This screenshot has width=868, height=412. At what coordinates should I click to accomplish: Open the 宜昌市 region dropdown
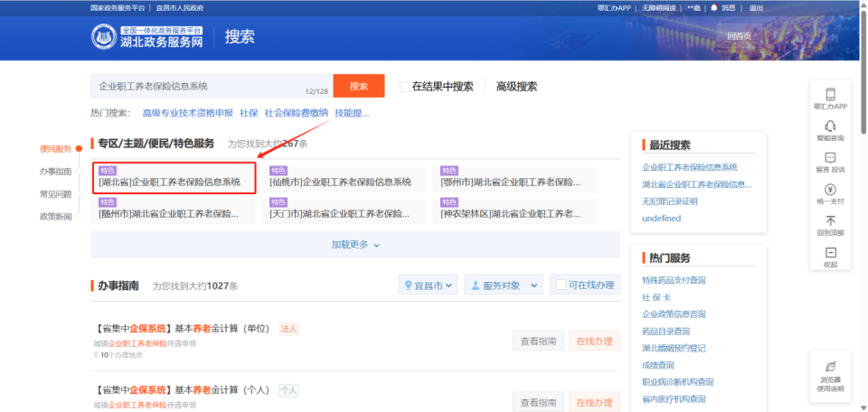point(428,285)
